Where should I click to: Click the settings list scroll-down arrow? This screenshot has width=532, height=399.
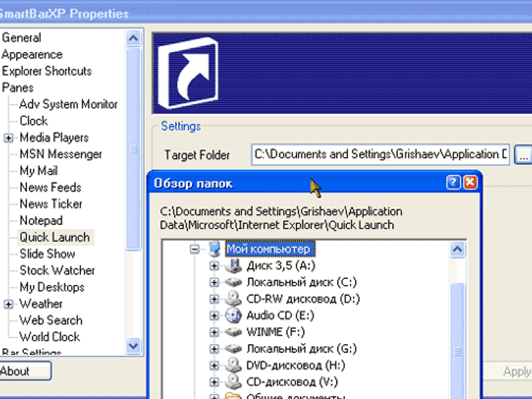(x=133, y=346)
